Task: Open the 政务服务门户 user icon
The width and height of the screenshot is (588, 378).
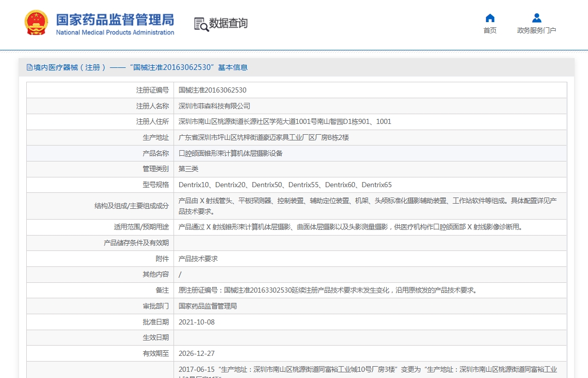Action: click(537, 18)
